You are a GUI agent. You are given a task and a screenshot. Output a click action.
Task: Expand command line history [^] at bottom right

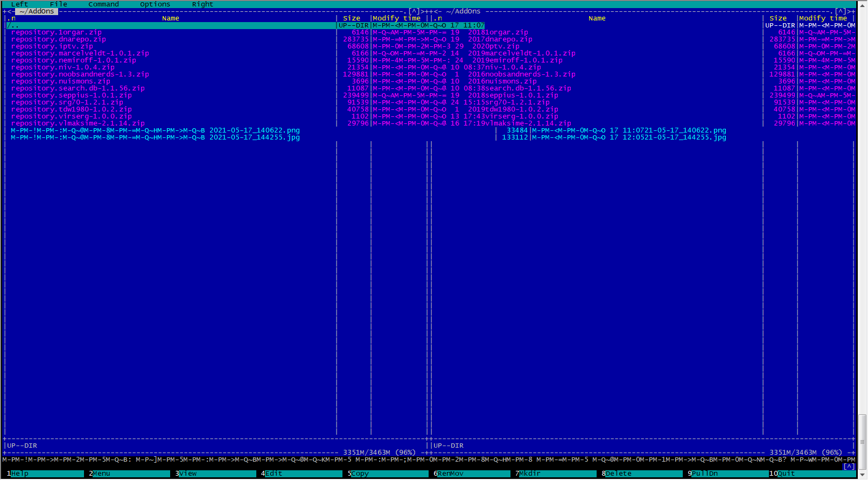[849, 467]
